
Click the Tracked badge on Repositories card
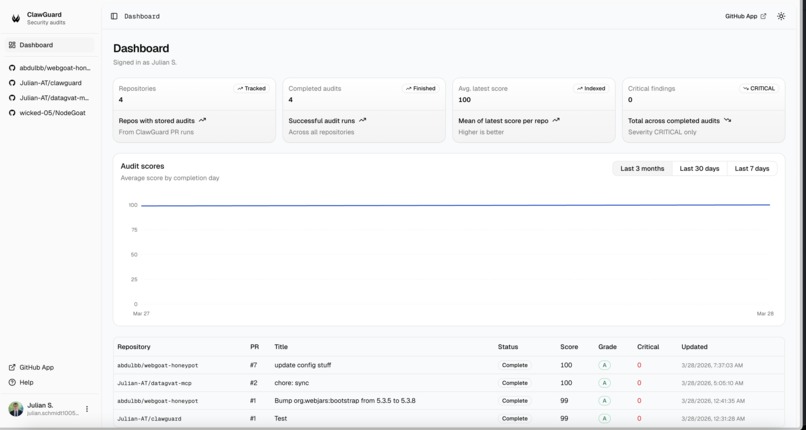(252, 88)
